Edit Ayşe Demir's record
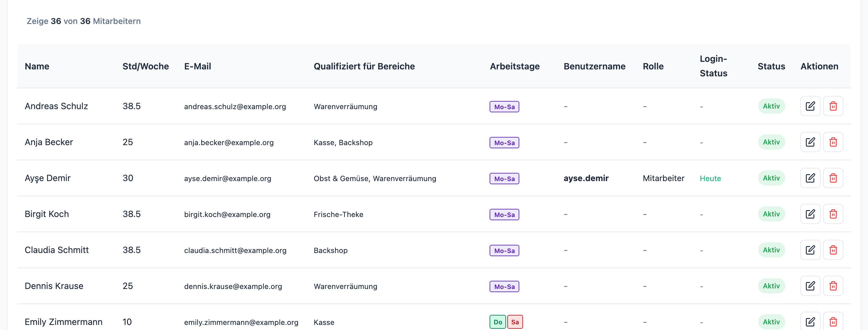868x330 pixels. (810, 178)
